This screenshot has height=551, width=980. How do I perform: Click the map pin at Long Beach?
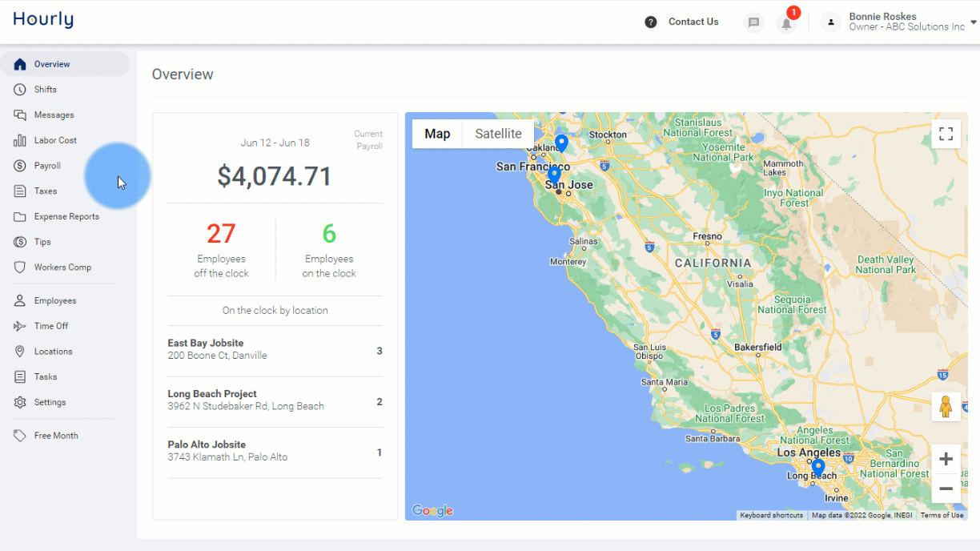(x=817, y=468)
